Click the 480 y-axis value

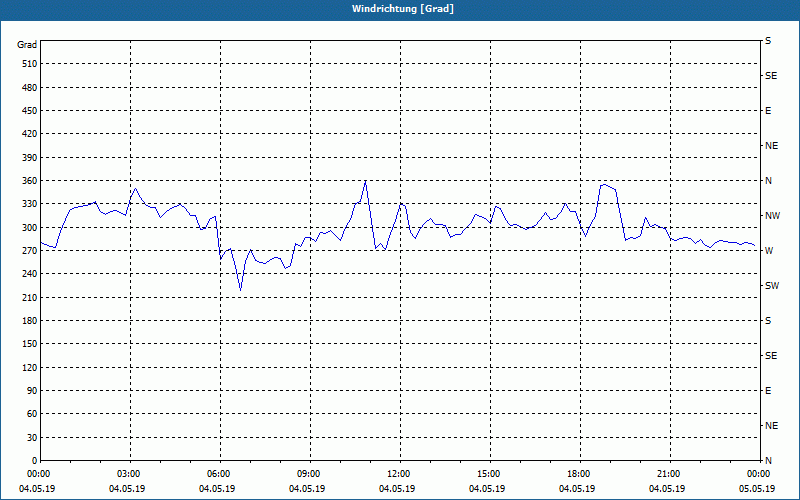(30, 88)
